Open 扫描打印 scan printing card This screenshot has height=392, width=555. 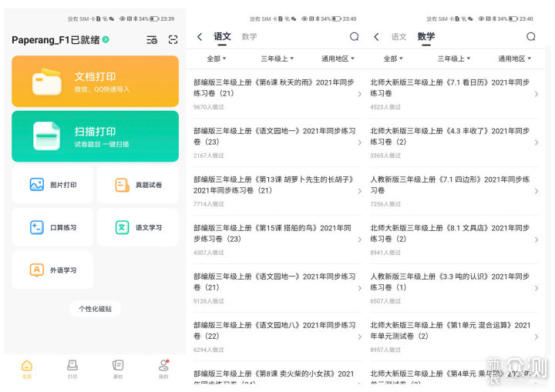96,136
